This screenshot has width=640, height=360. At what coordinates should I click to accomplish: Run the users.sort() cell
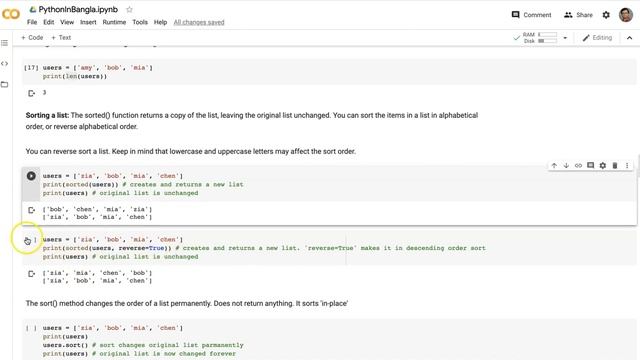coord(31,328)
